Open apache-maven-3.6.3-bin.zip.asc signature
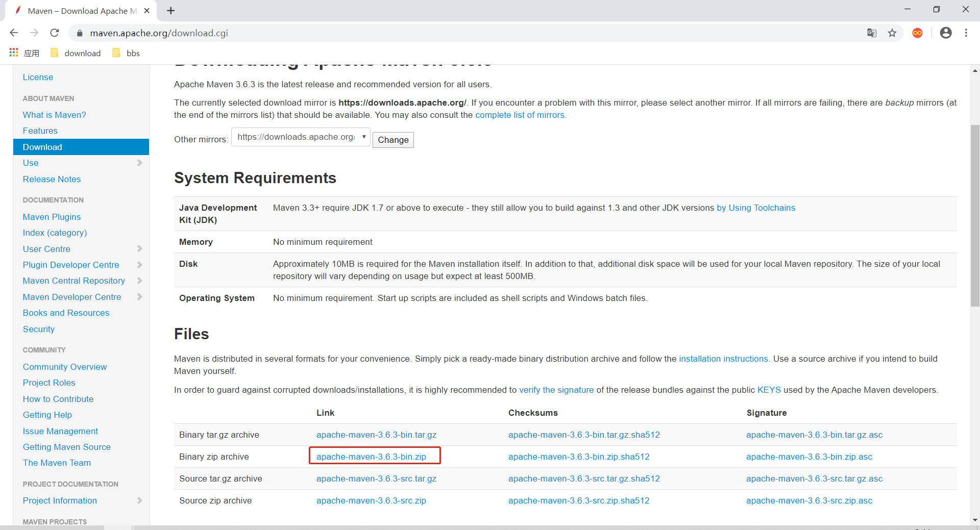The width and height of the screenshot is (980, 530). (809, 457)
